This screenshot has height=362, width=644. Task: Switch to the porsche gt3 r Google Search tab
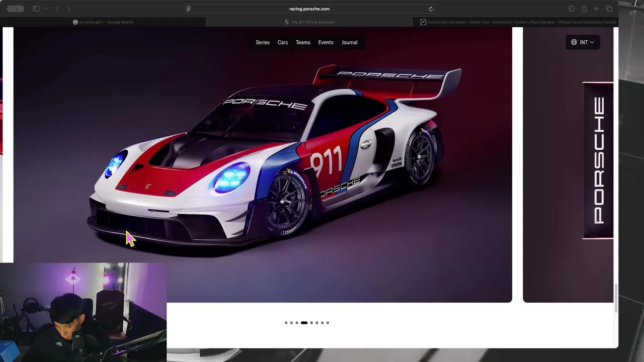pyautogui.click(x=103, y=22)
